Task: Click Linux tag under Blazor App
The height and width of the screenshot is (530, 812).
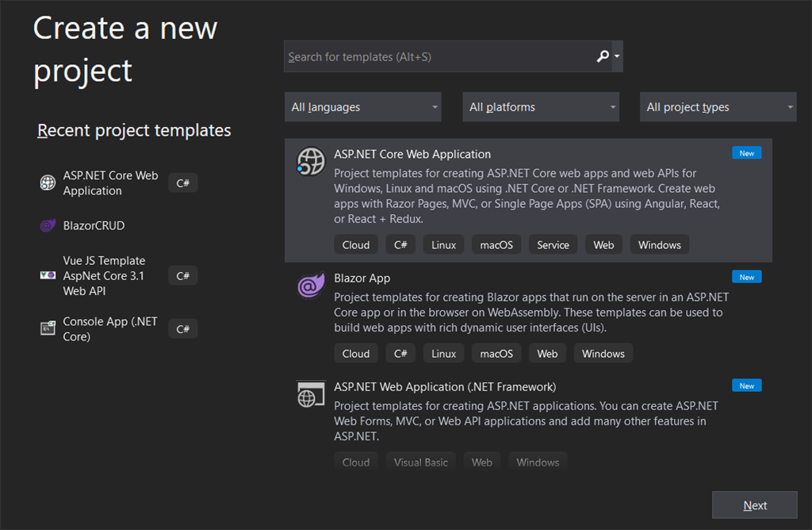Action: point(443,354)
